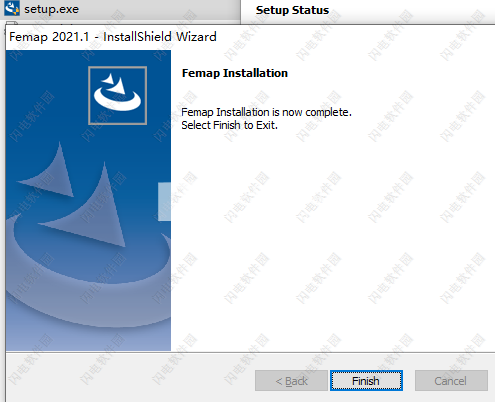Click the light blue rectangle on banner edge
Viewport: 495px width, 402px height.
[164, 201]
